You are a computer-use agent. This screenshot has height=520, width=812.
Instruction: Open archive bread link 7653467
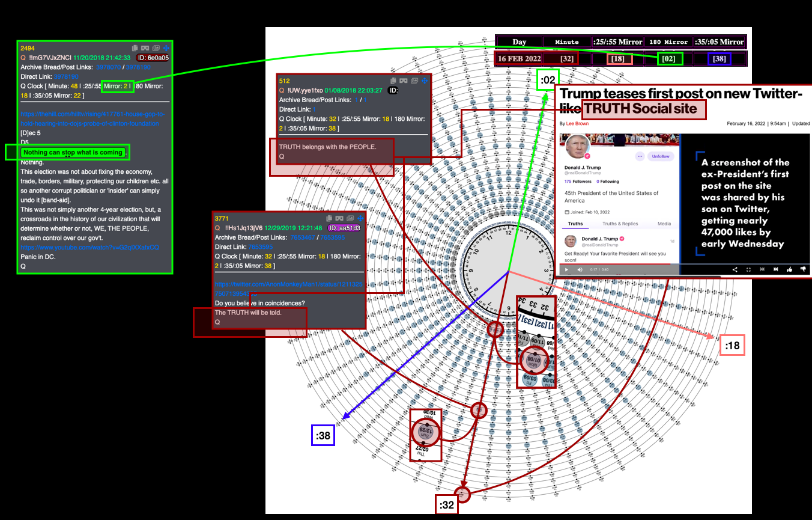(x=302, y=237)
